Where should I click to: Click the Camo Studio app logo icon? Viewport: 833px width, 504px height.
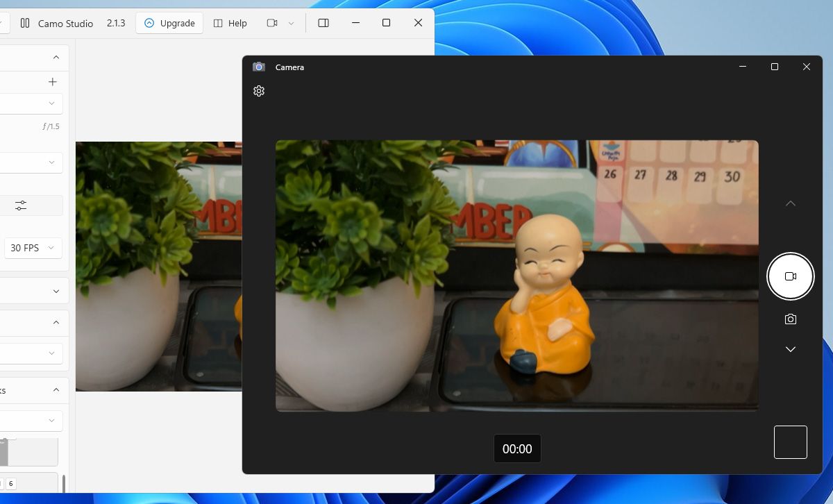[x=24, y=23]
